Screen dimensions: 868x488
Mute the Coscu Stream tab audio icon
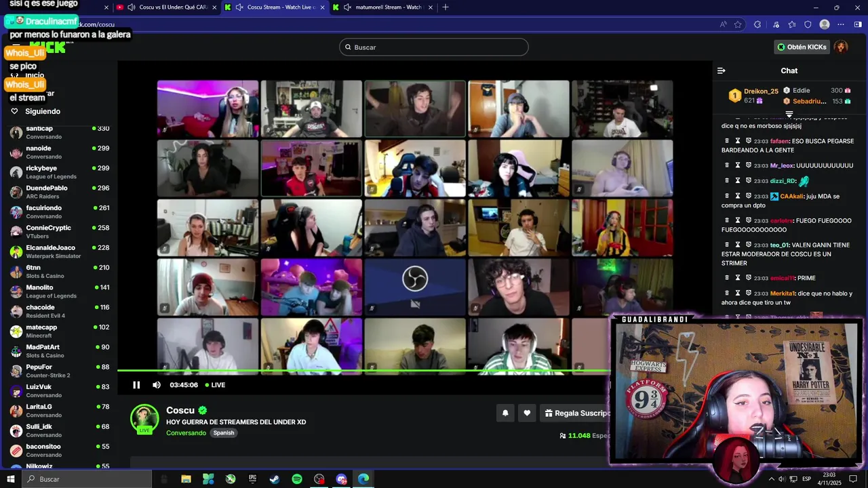[239, 7]
